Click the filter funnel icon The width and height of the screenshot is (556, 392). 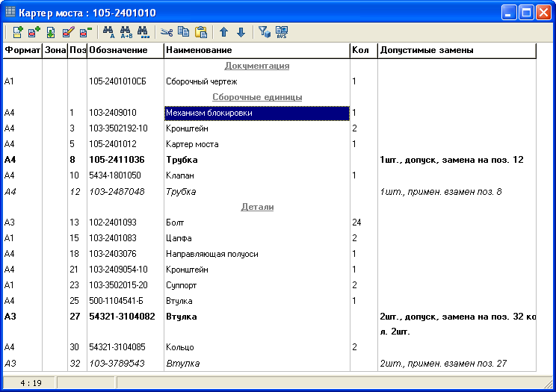(x=264, y=32)
